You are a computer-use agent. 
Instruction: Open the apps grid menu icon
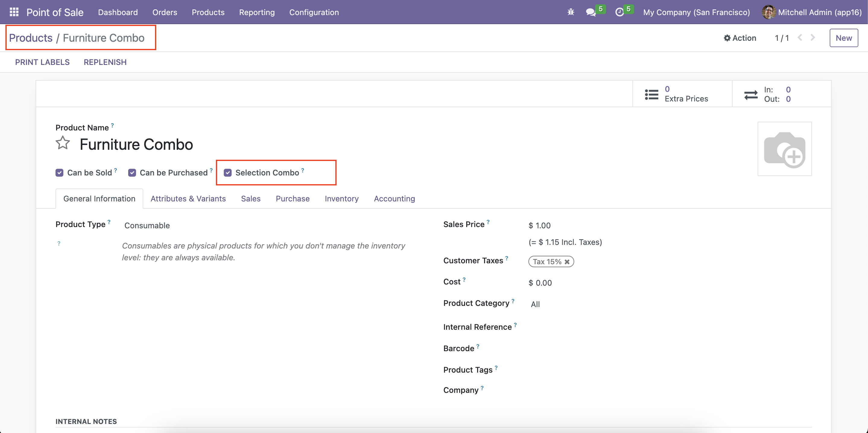pyautogui.click(x=14, y=12)
